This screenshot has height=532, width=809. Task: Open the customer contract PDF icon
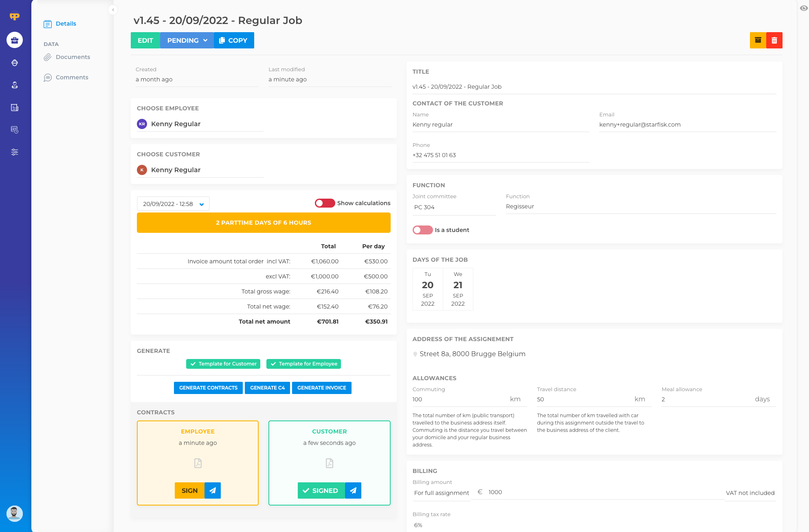(330, 463)
